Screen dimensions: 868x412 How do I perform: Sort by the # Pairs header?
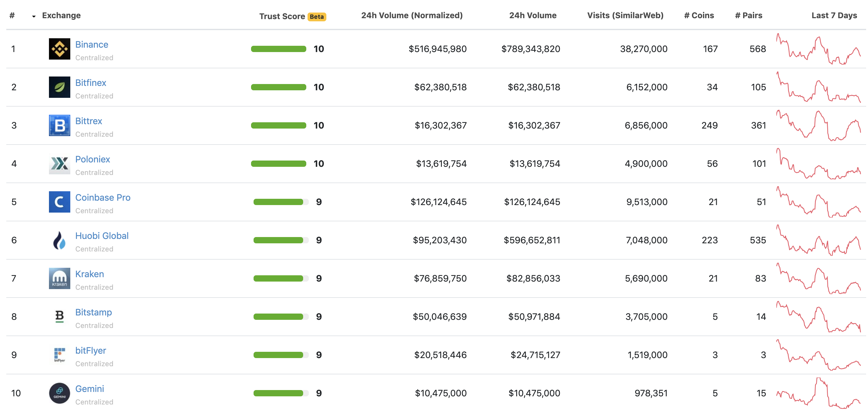point(748,15)
